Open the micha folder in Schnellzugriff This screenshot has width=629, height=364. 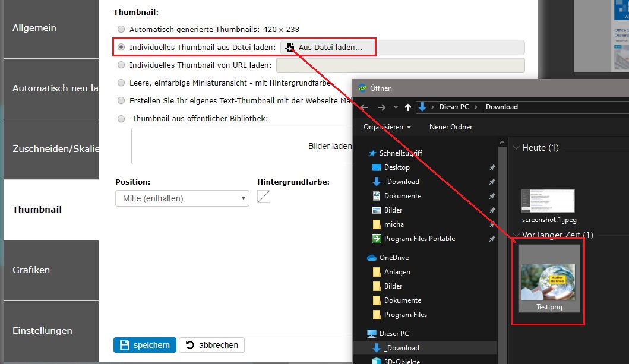pos(393,224)
